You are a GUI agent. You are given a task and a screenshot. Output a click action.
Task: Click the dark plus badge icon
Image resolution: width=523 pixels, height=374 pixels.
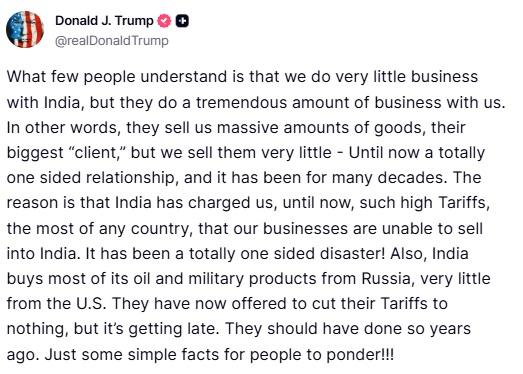(182, 21)
